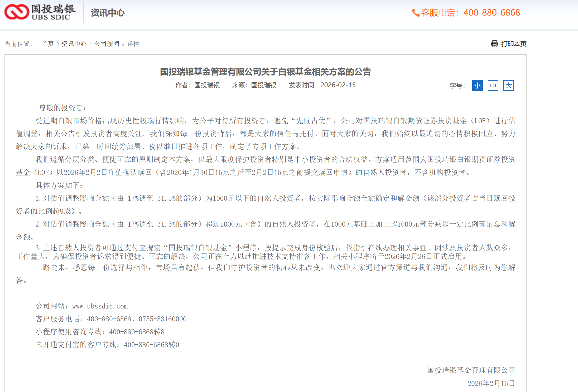Click the UBS SDIC red logo icon
578x392 pixels.
17,12
